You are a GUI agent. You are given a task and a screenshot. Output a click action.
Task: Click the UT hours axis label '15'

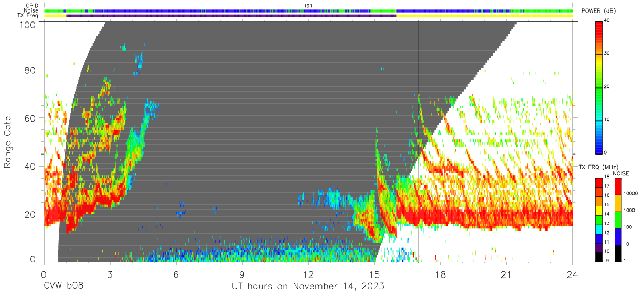[374, 274]
